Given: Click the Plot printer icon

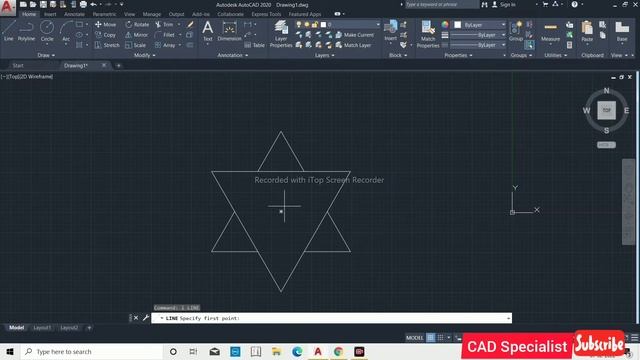Looking at the screenshot, I should [83, 4].
